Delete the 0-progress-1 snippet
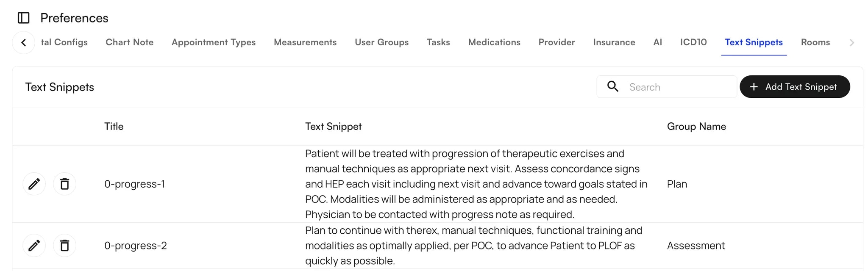This screenshot has width=868, height=271. [x=64, y=184]
